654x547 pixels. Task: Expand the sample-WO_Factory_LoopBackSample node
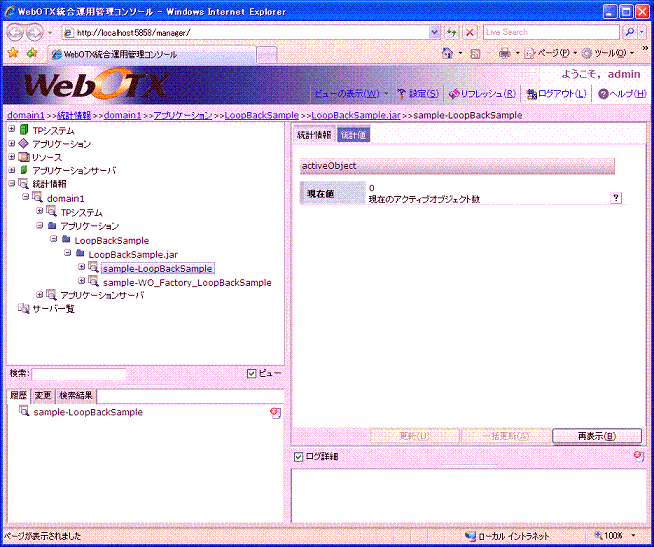(82, 282)
